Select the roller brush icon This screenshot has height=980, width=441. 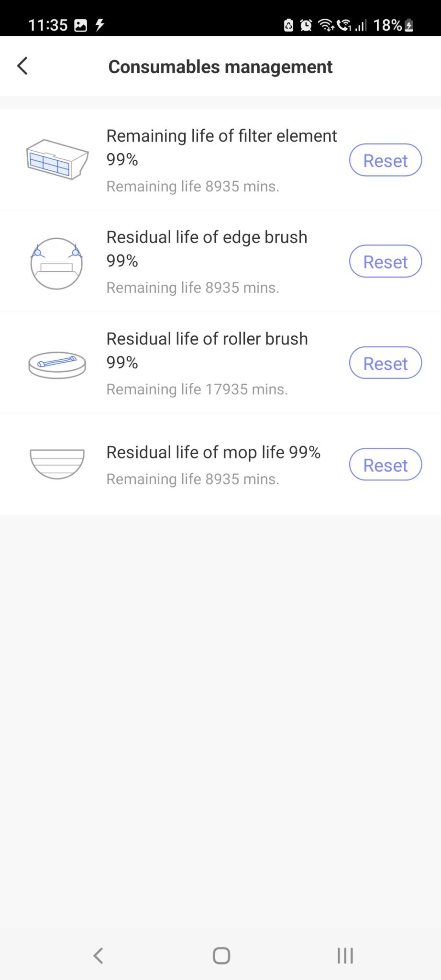pyautogui.click(x=57, y=366)
